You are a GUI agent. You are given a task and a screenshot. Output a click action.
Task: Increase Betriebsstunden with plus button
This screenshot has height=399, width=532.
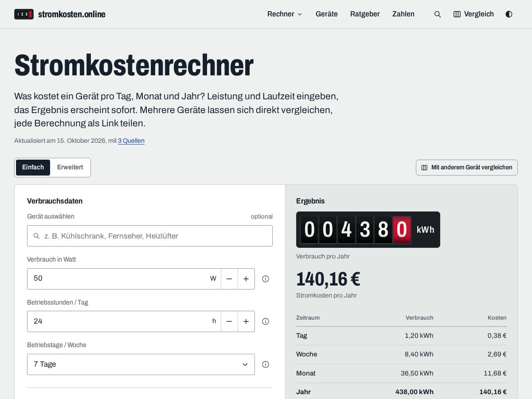246,321
